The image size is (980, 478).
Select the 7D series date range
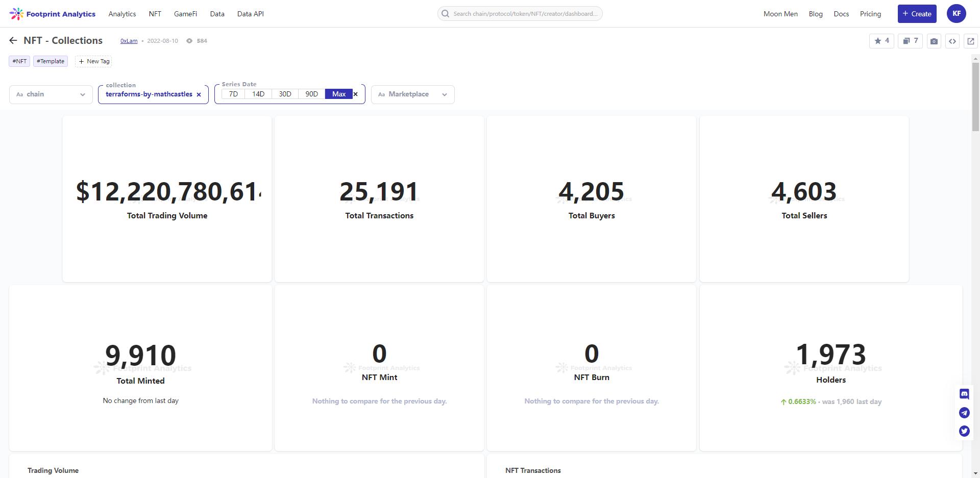click(233, 94)
